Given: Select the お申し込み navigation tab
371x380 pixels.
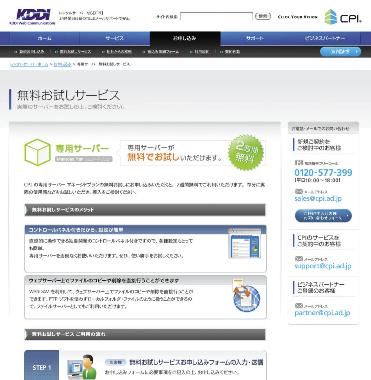Looking at the screenshot, I should coord(185,38).
